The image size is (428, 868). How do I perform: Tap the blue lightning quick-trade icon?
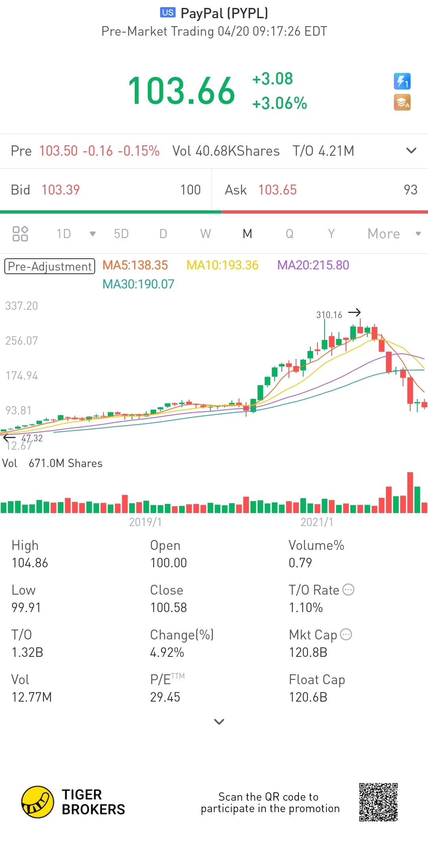click(x=402, y=81)
